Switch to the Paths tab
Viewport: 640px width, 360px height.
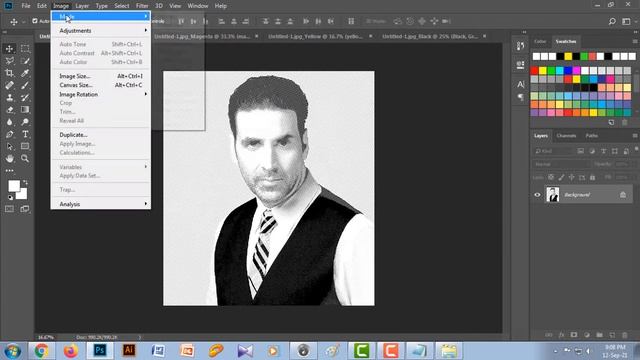[591, 136]
